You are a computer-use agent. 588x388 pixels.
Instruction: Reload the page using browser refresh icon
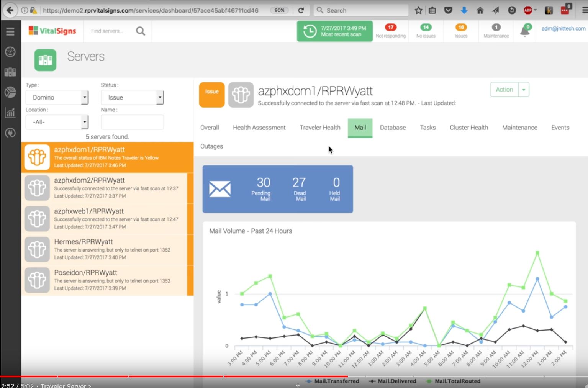point(301,10)
